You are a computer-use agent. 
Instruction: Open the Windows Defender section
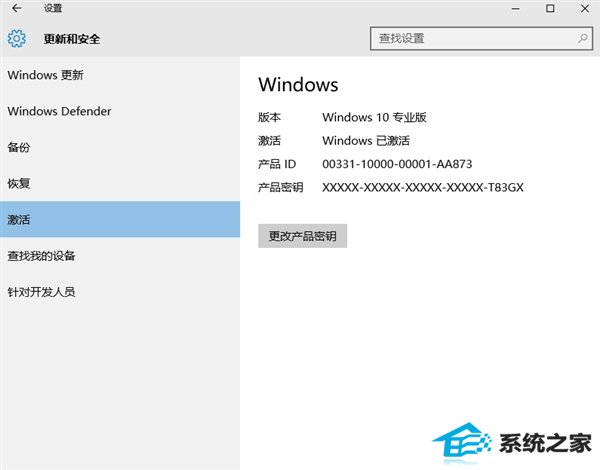tap(120, 111)
